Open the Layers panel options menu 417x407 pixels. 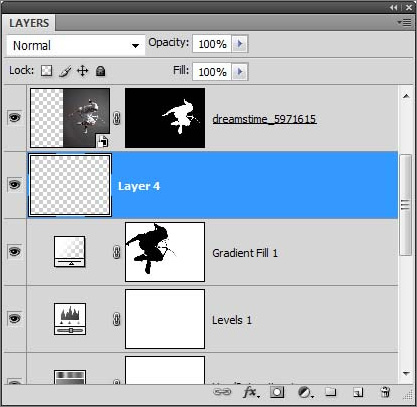pos(404,23)
